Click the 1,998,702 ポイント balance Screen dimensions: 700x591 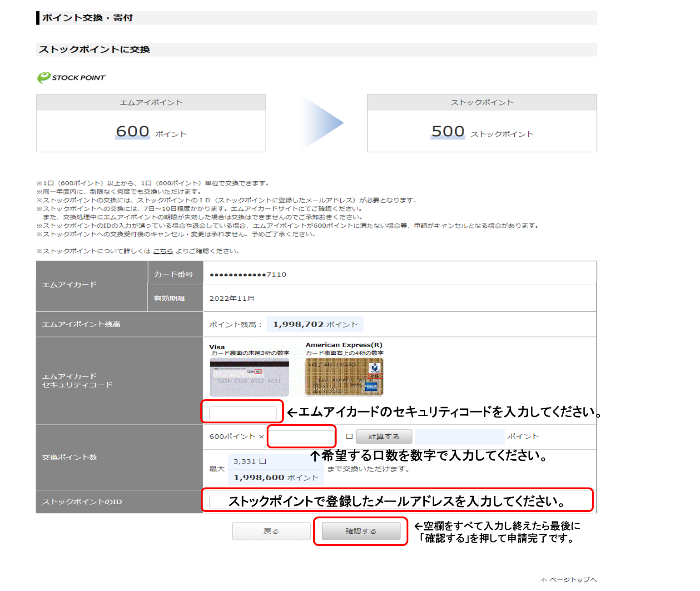pyautogui.click(x=315, y=324)
